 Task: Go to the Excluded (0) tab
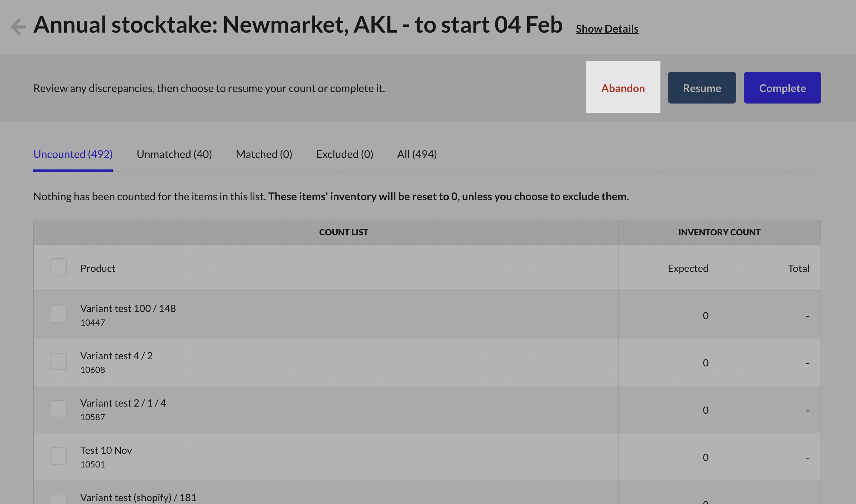point(345,154)
